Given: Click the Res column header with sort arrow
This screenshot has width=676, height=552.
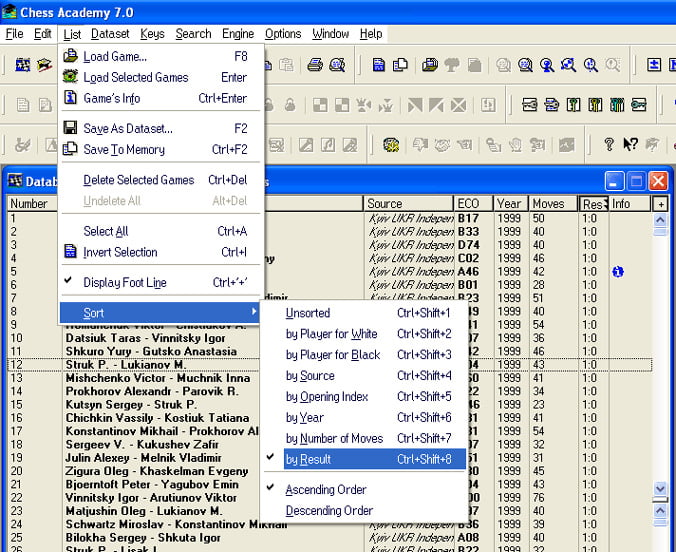Looking at the screenshot, I should (593, 204).
